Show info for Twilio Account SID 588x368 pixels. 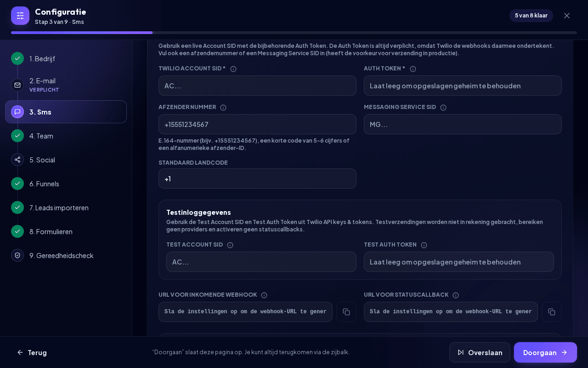coord(233,69)
